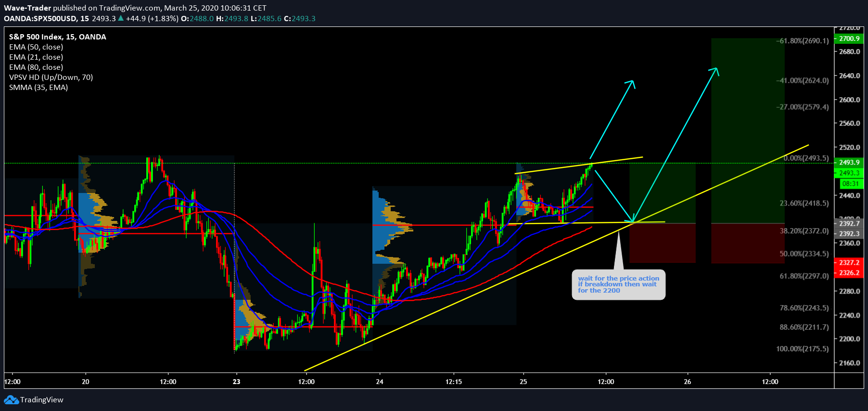Click the 2440.0 price axis tick
Screen dimensions: 868x411
point(849,195)
